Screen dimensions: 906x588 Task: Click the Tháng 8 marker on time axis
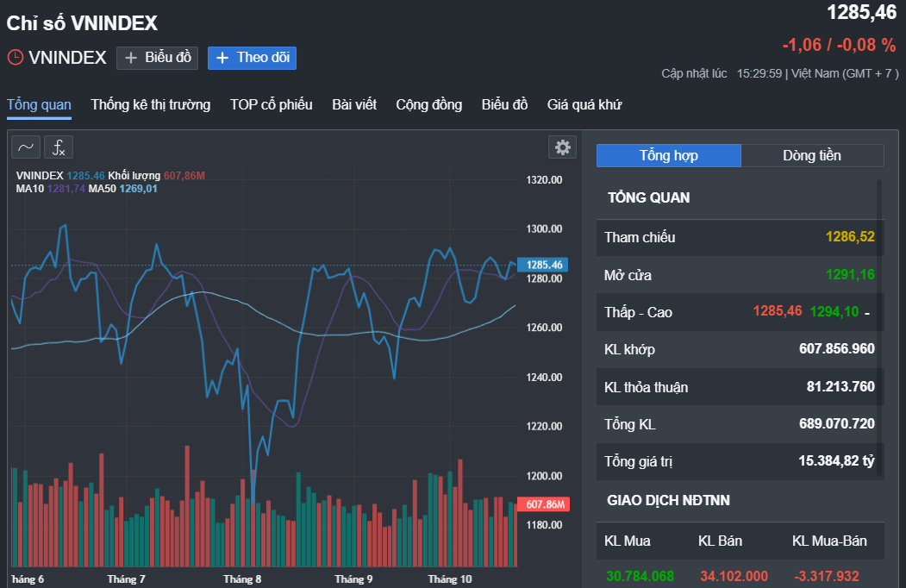click(x=241, y=579)
